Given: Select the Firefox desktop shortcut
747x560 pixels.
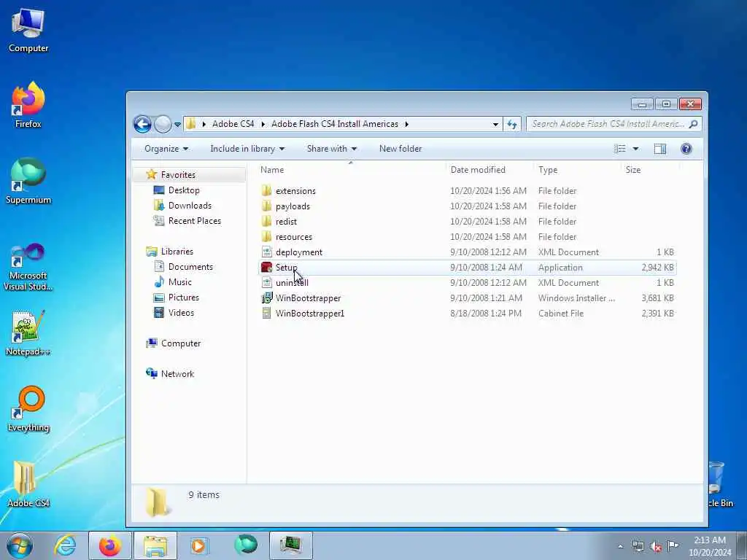Looking at the screenshot, I should pos(28,105).
